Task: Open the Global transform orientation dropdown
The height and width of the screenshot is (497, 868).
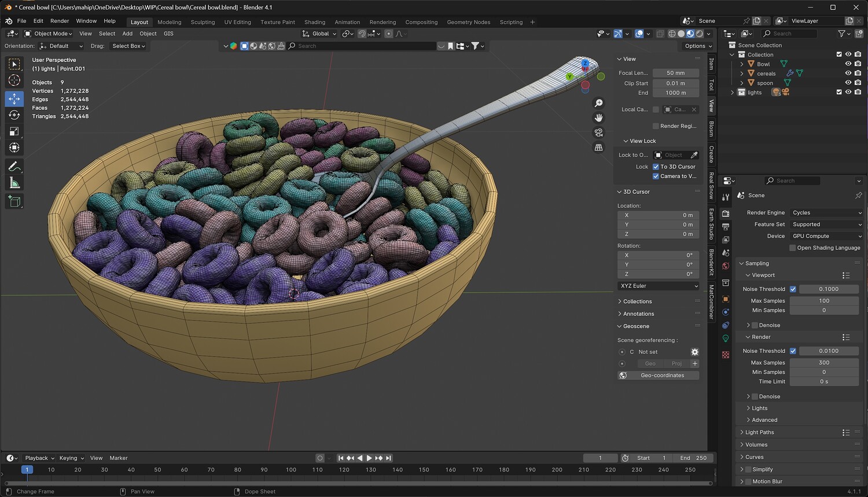Action: [x=319, y=34]
